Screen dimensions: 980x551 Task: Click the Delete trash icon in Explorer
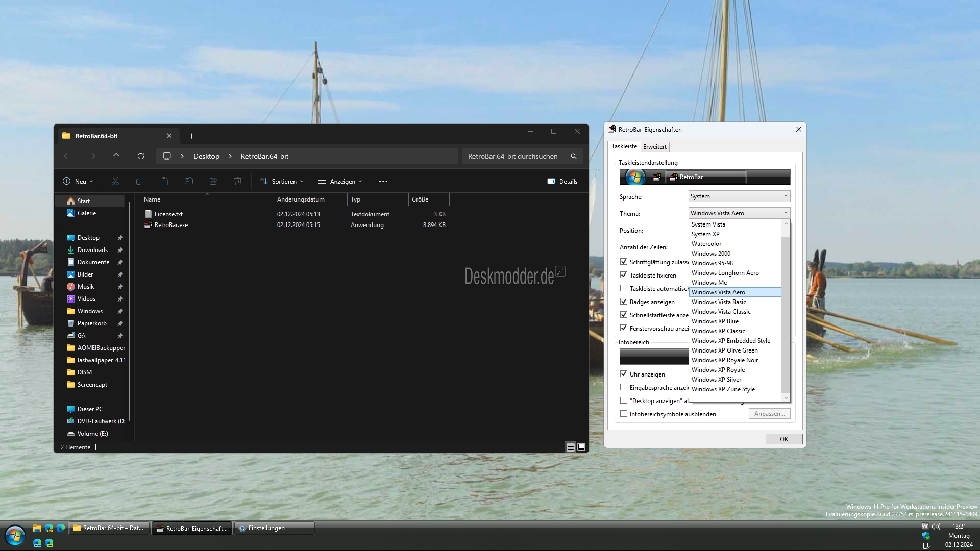pos(238,181)
